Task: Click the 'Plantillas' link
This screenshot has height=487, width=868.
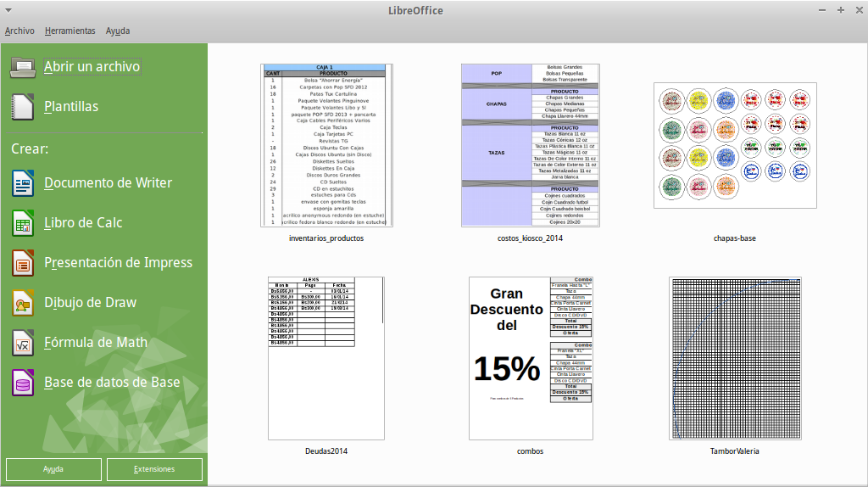Action: point(71,106)
